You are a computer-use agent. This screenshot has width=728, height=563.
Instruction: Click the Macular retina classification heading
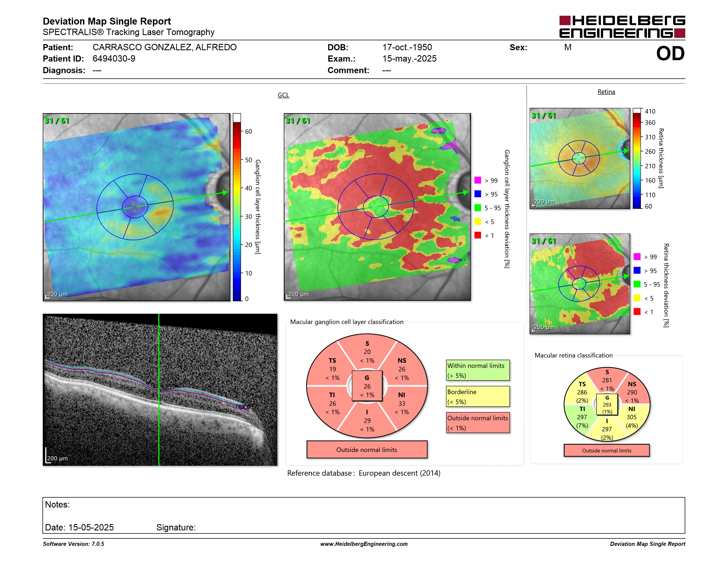(574, 355)
